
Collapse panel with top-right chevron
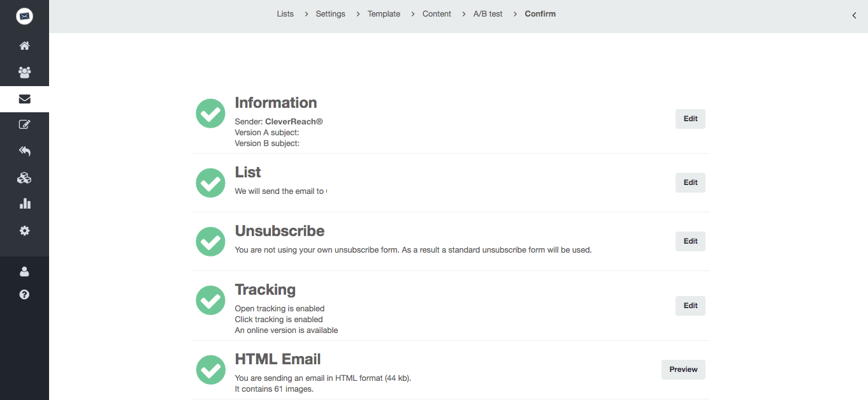(854, 15)
